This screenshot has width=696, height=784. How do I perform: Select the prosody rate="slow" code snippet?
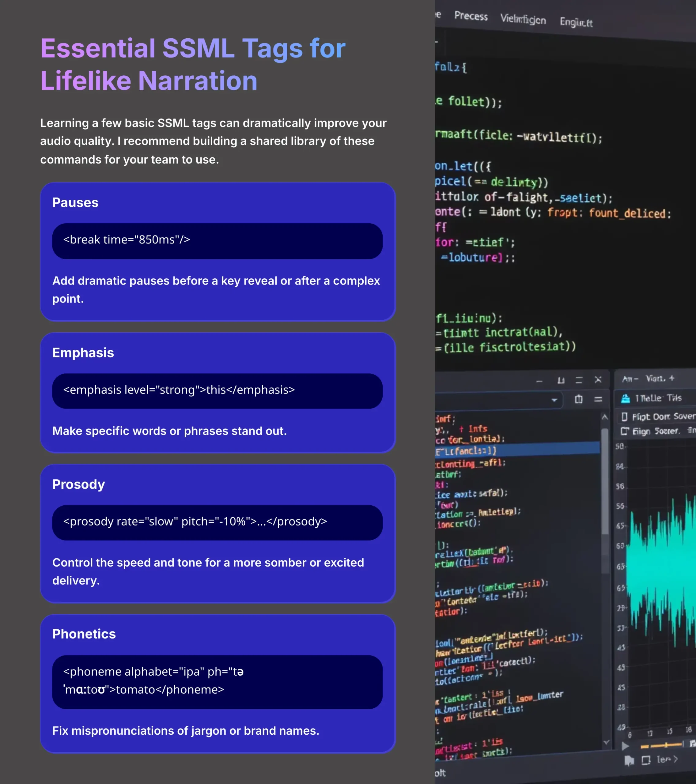pyautogui.click(x=217, y=522)
